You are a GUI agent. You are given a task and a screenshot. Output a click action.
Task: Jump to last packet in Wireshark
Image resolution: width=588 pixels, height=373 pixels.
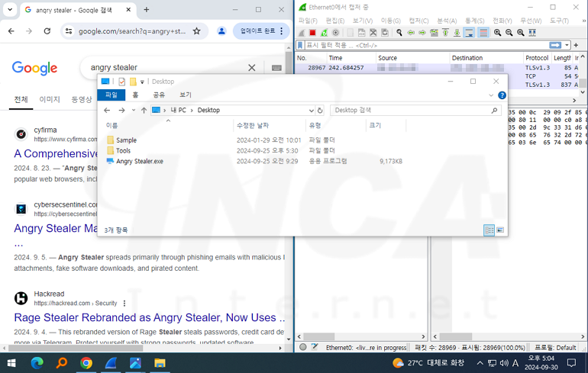tap(457, 33)
